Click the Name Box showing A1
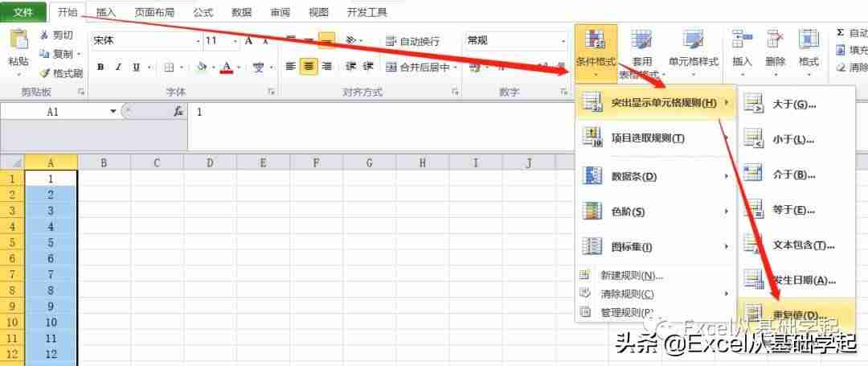 click(x=55, y=111)
